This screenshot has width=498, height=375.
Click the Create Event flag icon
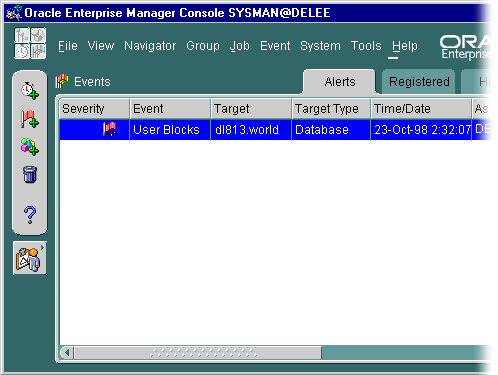30,119
